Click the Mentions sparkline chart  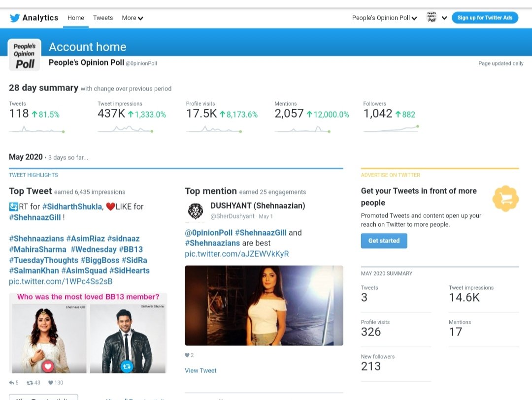click(x=302, y=129)
